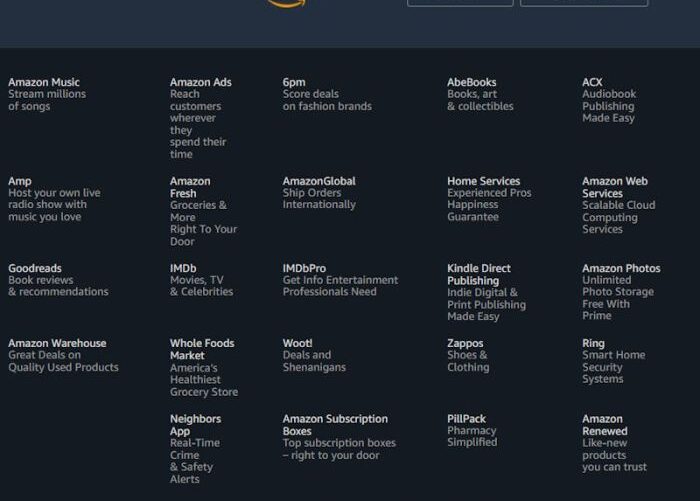This screenshot has height=501, width=700.
Task: Open the Neighbors App link
Action: click(x=195, y=449)
